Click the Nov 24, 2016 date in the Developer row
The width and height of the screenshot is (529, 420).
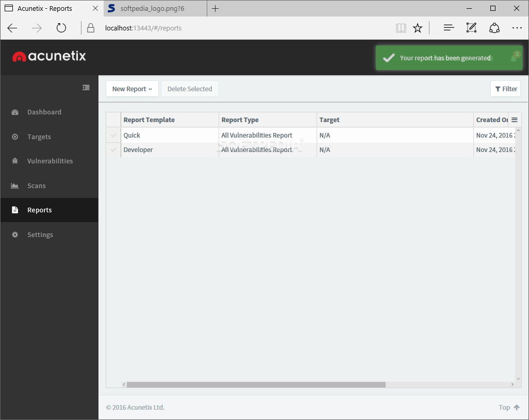[x=495, y=149]
